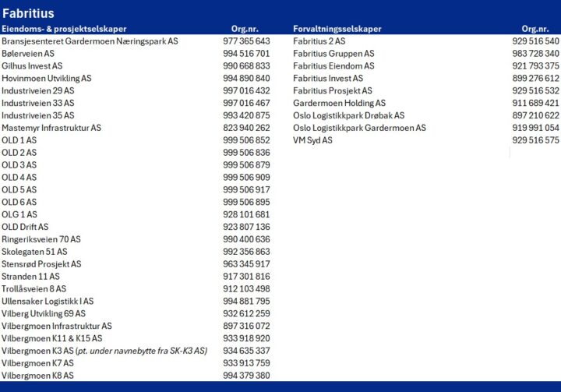The width and height of the screenshot is (561, 392).
Task: Click Fabritius 2 AS
Action: click(x=319, y=41)
